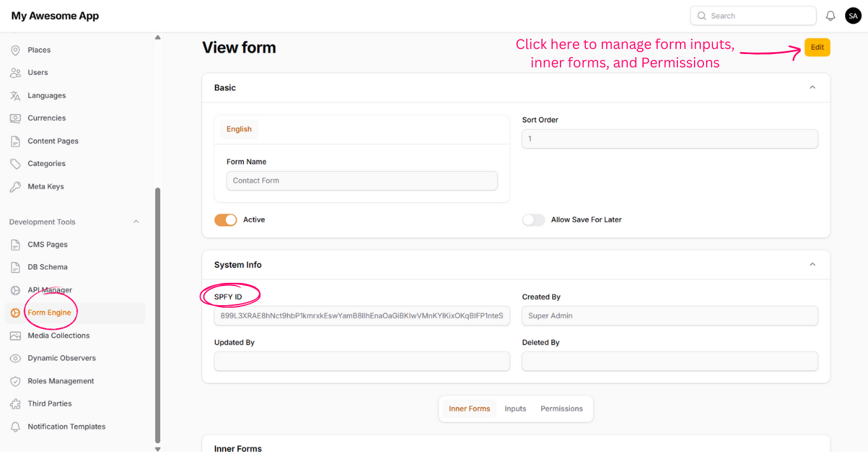This screenshot has width=868, height=452.
Task: Switch to the Inputs tab
Action: point(515,409)
